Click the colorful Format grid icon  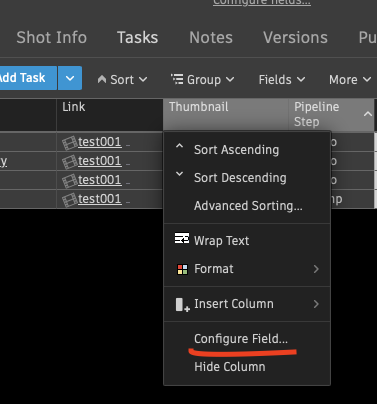(x=182, y=269)
